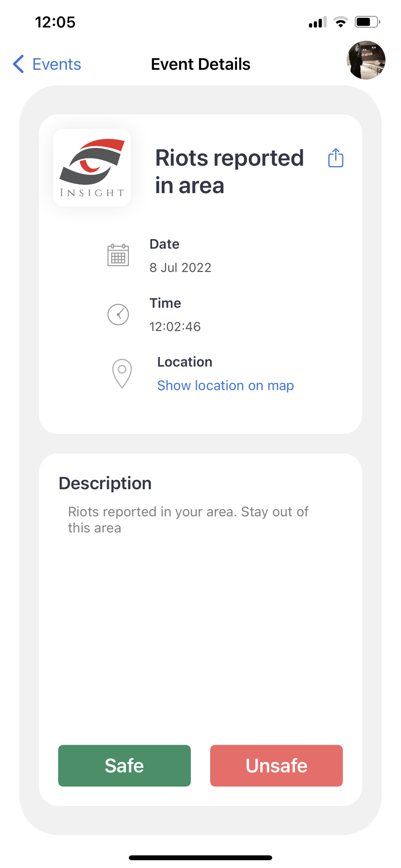Mark yourself as Safe

[x=125, y=766]
